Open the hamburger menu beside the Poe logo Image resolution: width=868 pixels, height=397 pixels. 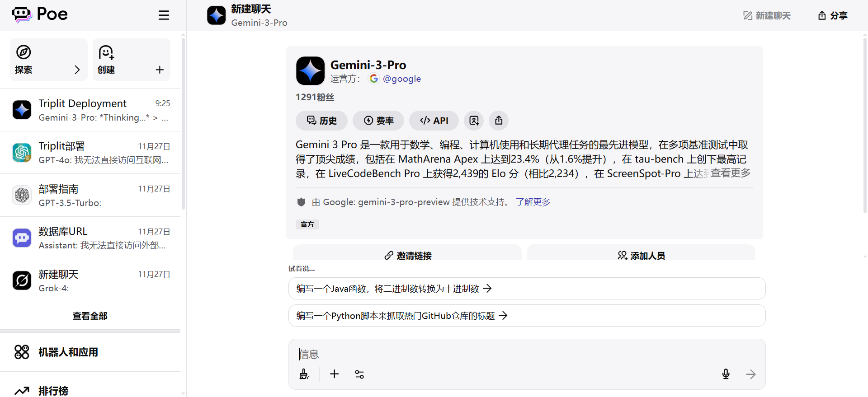164,15
